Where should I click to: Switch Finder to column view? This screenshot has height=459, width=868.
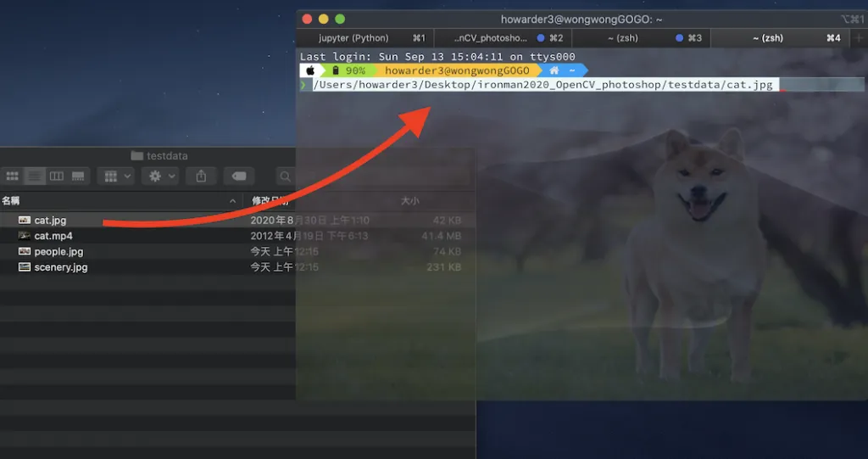tap(57, 176)
